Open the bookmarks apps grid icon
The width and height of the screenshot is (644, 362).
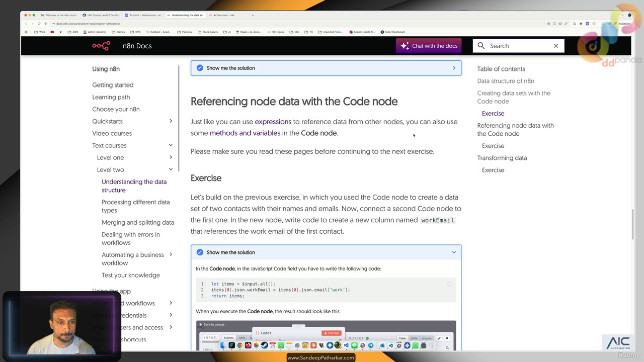pos(26,32)
